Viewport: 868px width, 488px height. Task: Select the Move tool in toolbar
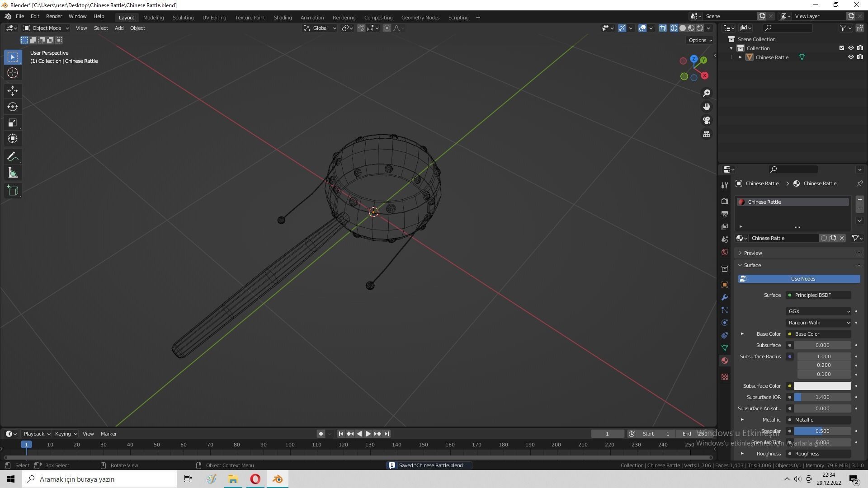point(13,90)
